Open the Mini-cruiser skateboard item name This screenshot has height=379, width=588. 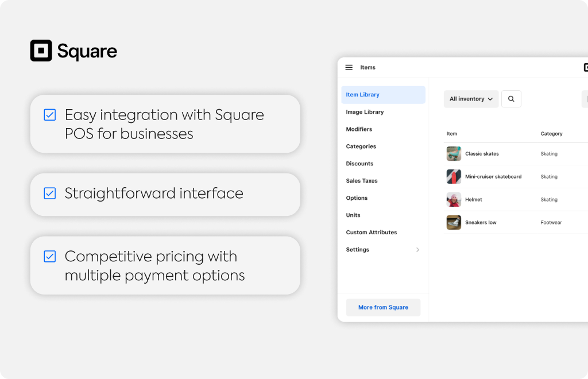tap(493, 176)
